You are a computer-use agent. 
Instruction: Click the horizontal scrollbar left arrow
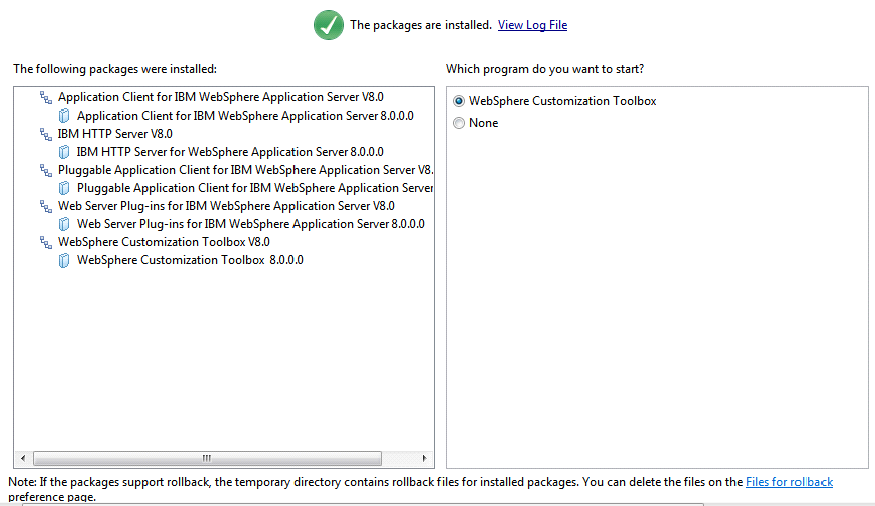pos(23,459)
